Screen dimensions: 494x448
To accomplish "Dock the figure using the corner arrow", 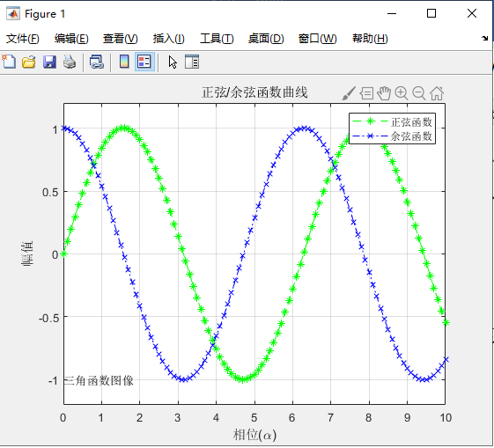I will click(x=484, y=39).
